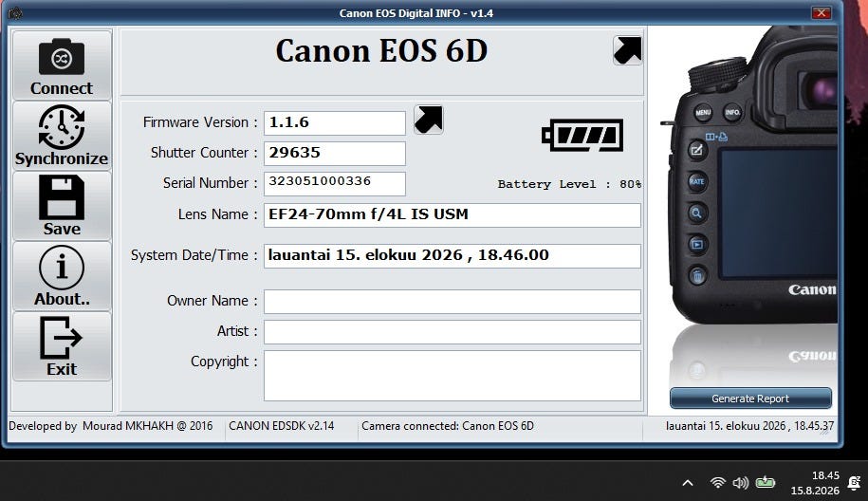The image size is (868, 501).
Task: Select the Firmware Version field
Action: (x=334, y=123)
